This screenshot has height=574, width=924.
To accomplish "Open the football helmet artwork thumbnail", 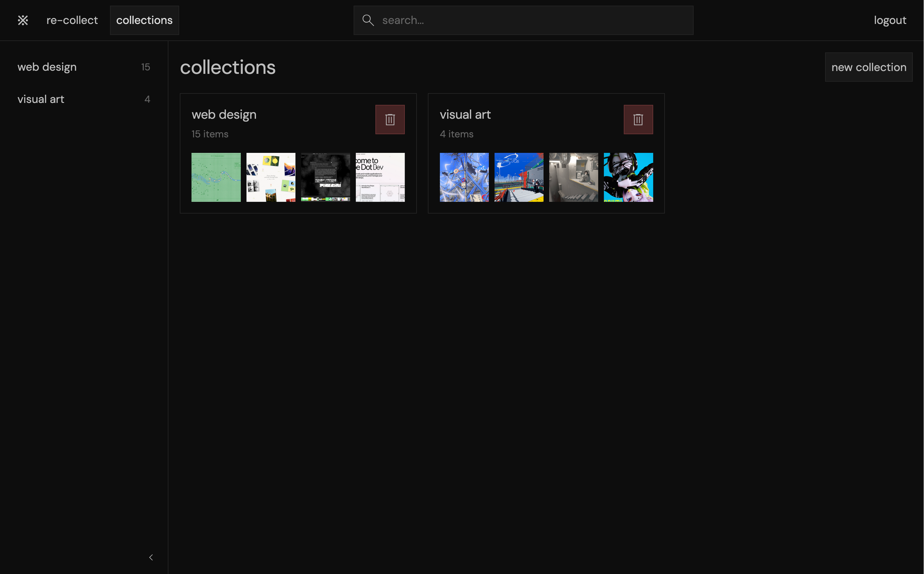I will tap(628, 177).
